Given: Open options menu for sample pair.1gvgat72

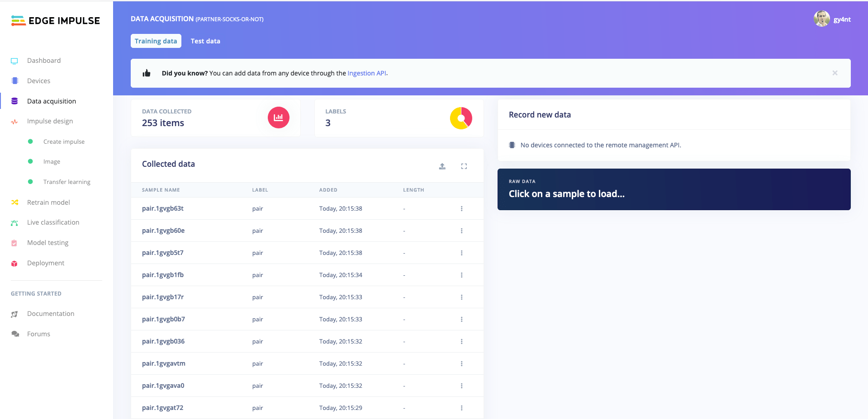Looking at the screenshot, I should coord(462,407).
